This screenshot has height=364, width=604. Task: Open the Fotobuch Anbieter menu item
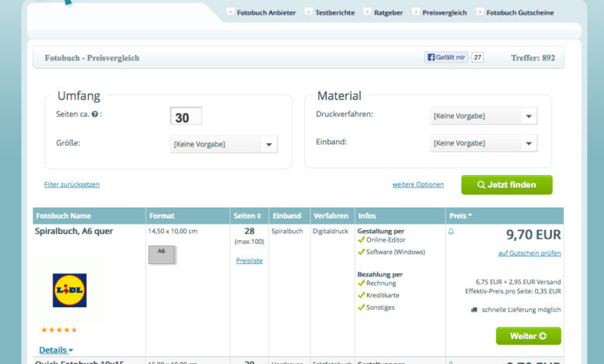tap(266, 12)
